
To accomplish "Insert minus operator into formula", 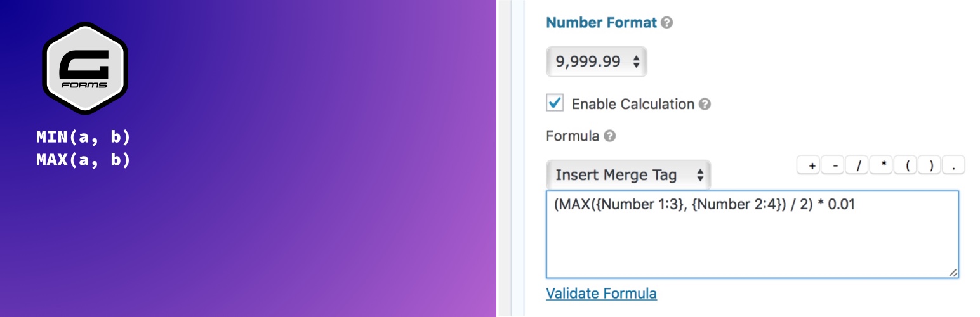I will tap(833, 166).
